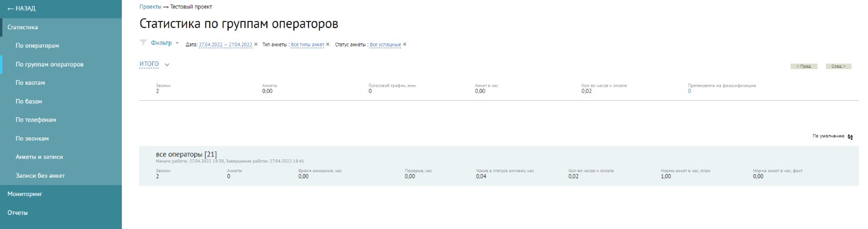
Task: Go to previous page via Пред. button
Action: (804, 66)
